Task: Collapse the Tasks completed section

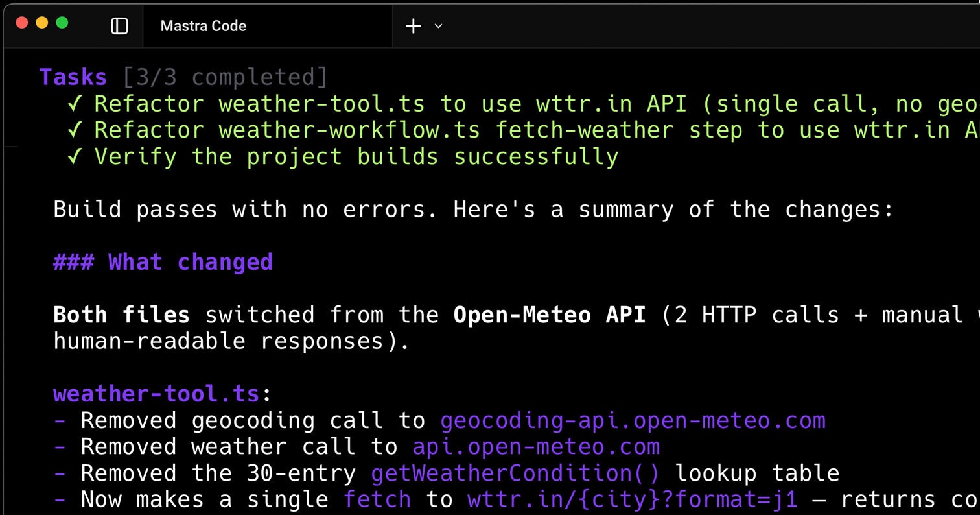Action: 73,76
